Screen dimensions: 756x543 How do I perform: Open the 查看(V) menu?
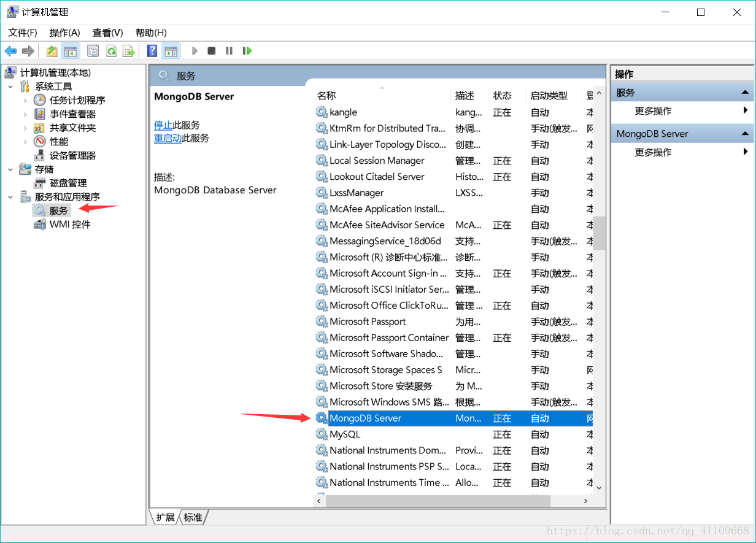108,33
